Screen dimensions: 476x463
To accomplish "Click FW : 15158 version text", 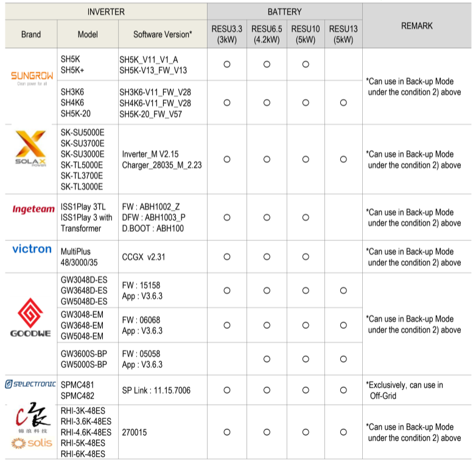I will [x=141, y=285].
